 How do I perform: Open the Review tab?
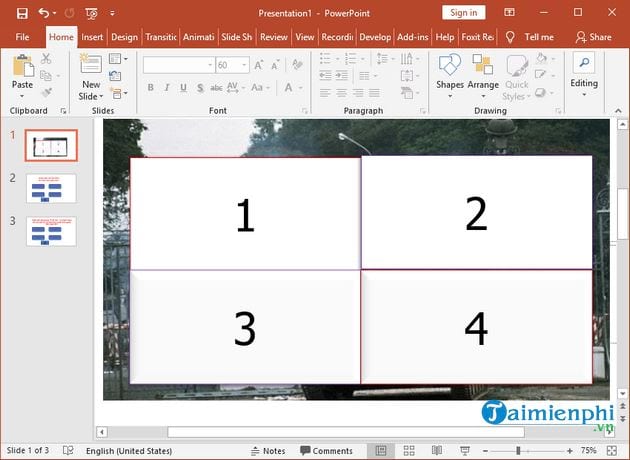tap(274, 37)
